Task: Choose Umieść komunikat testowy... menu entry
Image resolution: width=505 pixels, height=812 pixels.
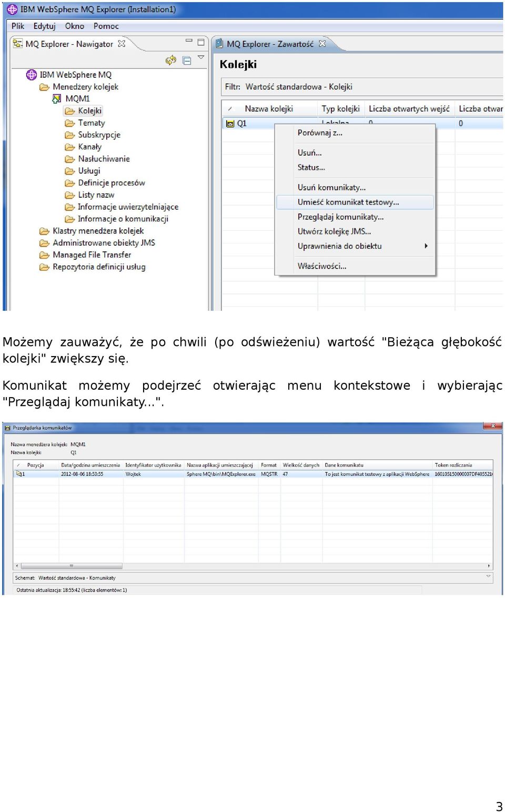Action: pyautogui.click(x=355, y=202)
